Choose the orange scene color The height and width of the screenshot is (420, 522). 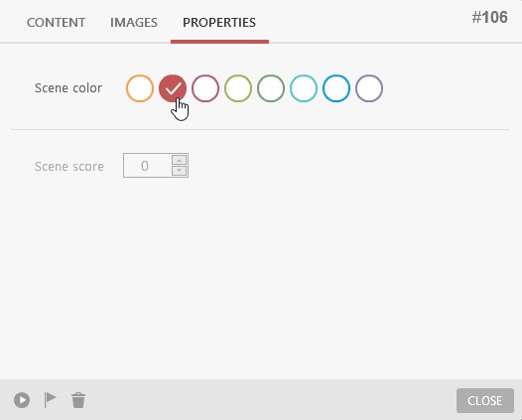pos(140,88)
